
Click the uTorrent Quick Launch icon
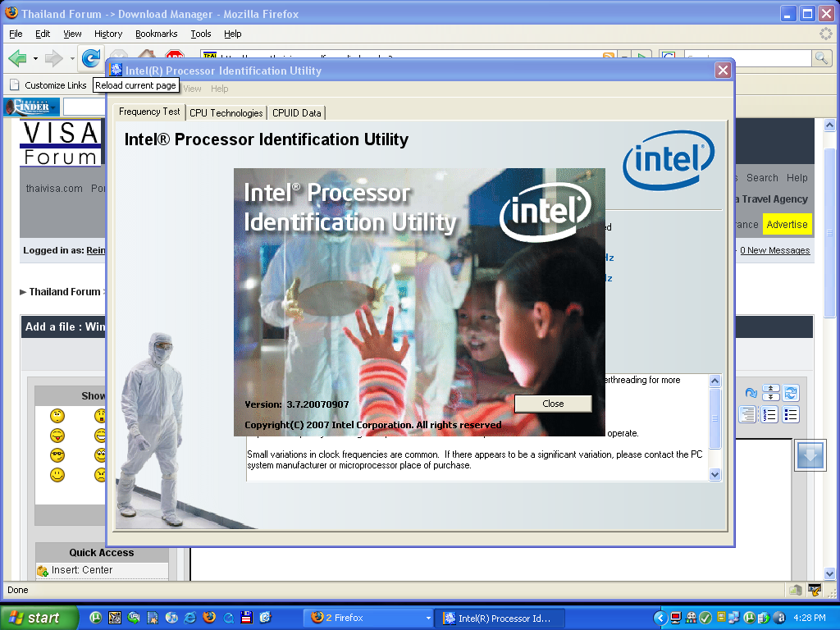(x=95, y=618)
